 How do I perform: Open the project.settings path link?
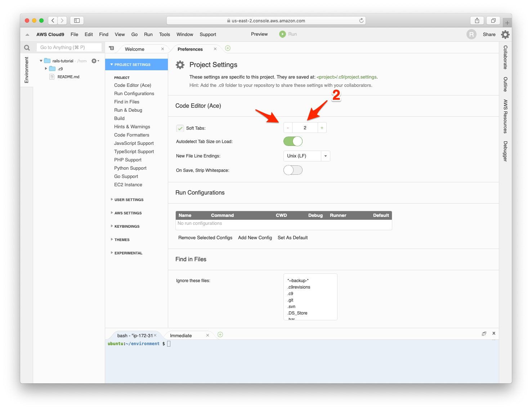click(347, 77)
